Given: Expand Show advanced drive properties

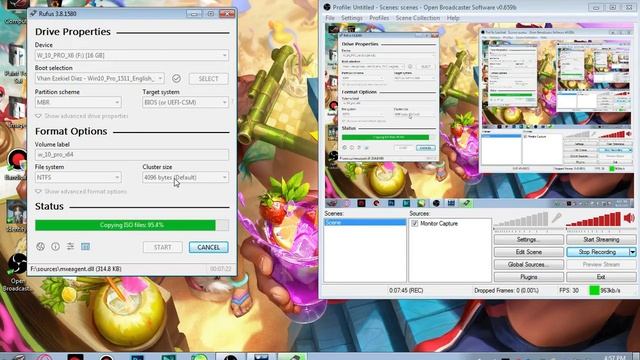Looking at the screenshot, I should 82,116.
